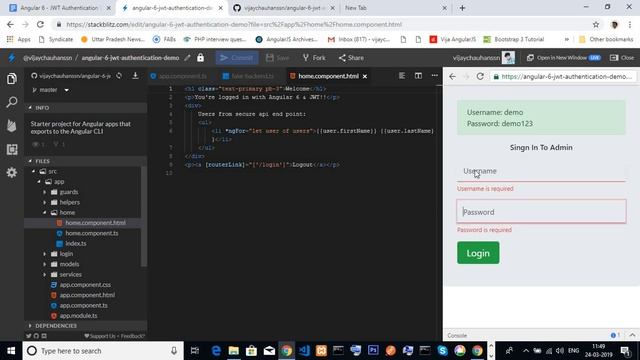The height and width of the screenshot is (360, 640).
Task: Open Skype from the taskbar
Action: [x=442, y=351]
